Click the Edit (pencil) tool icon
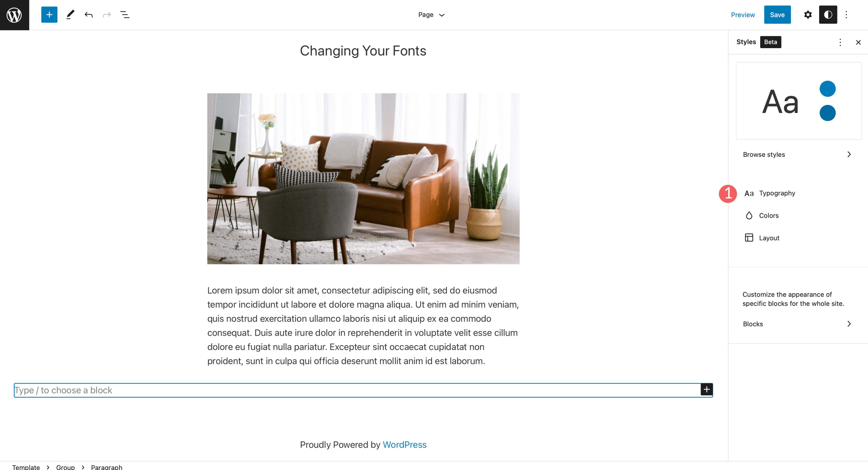This screenshot has width=868, height=470. click(x=69, y=15)
